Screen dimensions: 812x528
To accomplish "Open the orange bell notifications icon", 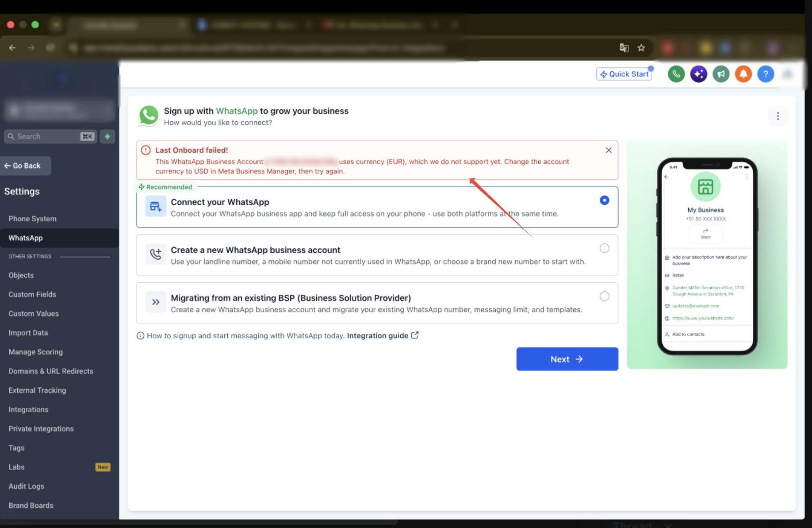I will [743, 74].
